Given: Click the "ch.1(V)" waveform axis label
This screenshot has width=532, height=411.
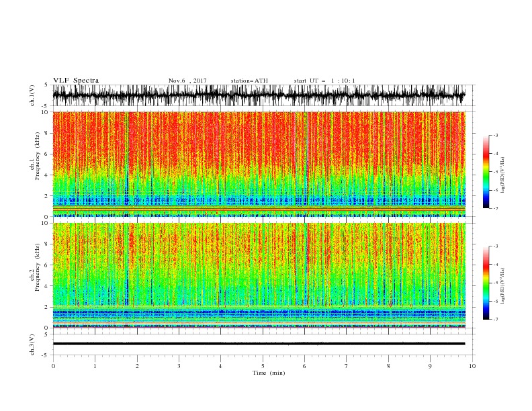Looking at the screenshot, I should point(32,95).
